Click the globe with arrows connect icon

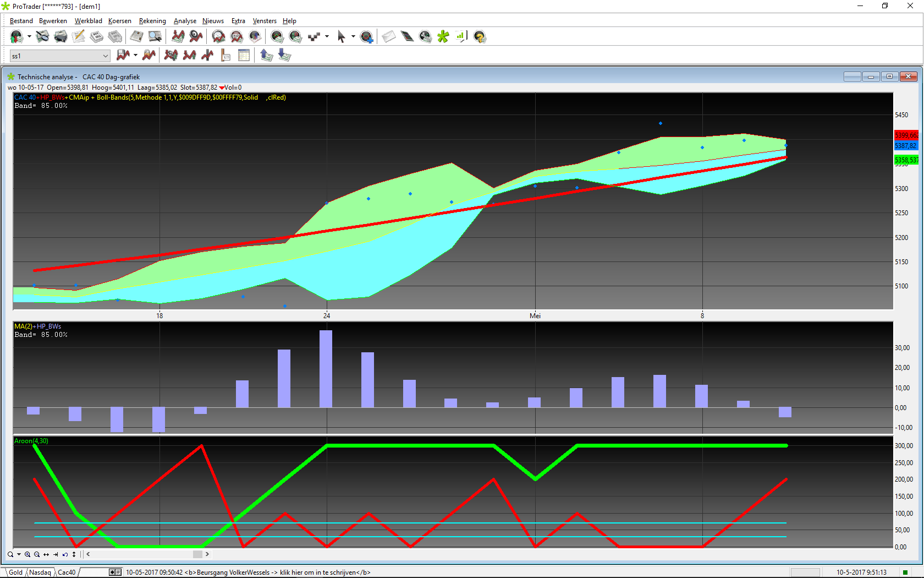tap(16, 37)
